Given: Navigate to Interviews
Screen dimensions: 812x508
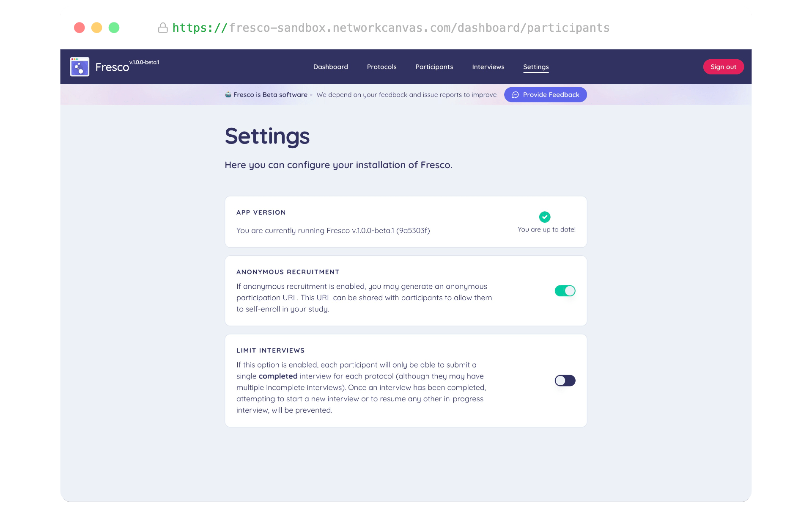Looking at the screenshot, I should [x=488, y=67].
